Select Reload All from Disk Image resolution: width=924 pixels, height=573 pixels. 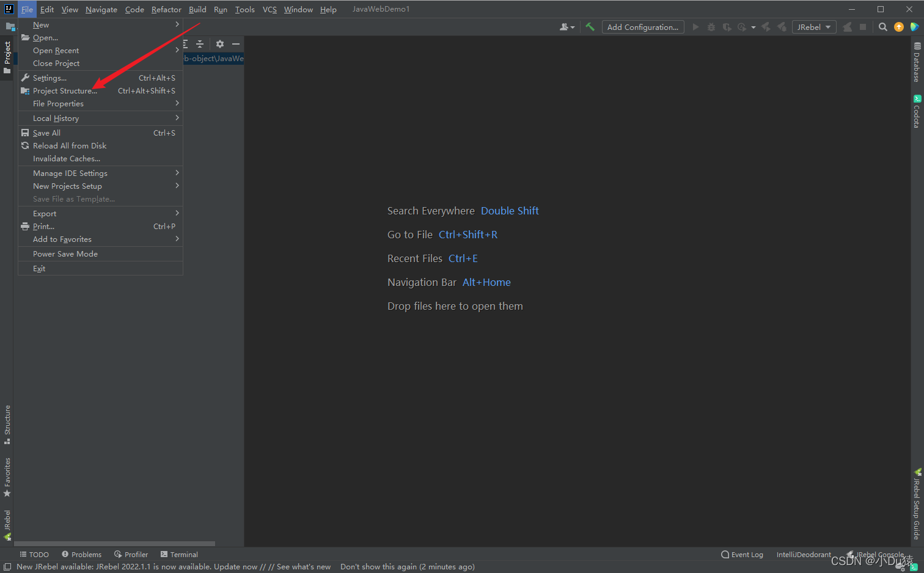(x=100, y=146)
